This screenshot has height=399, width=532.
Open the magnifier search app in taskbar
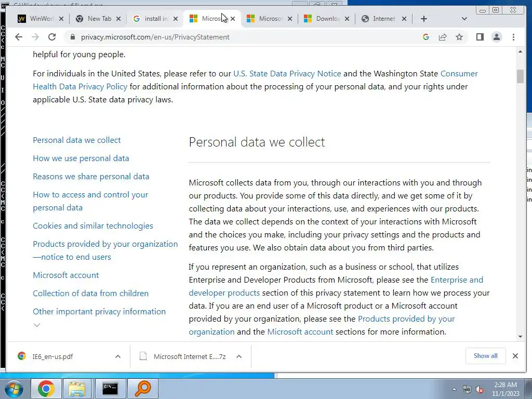click(x=142, y=389)
